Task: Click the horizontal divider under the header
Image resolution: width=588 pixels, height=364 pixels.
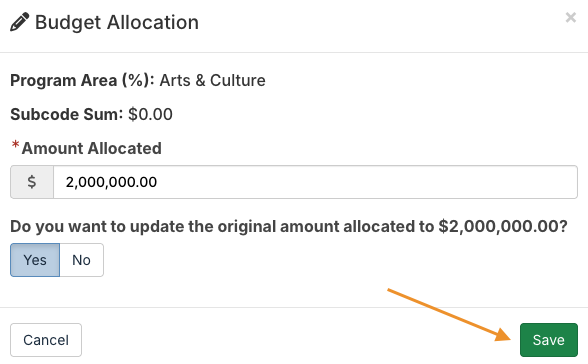Action: coord(294,52)
